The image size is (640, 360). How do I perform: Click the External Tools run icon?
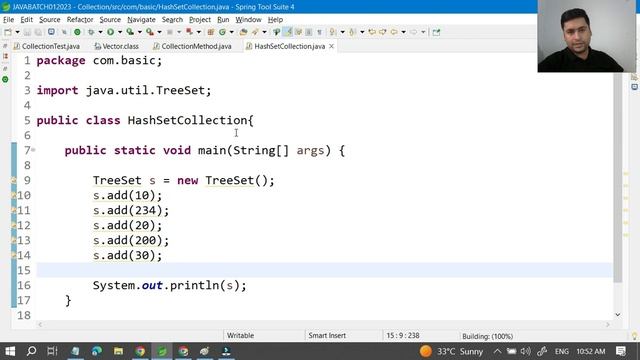(150, 32)
